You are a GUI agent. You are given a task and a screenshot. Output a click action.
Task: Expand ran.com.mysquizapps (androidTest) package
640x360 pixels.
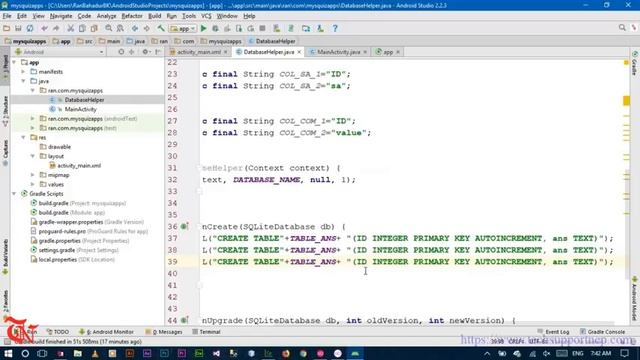tap(33, 119)
